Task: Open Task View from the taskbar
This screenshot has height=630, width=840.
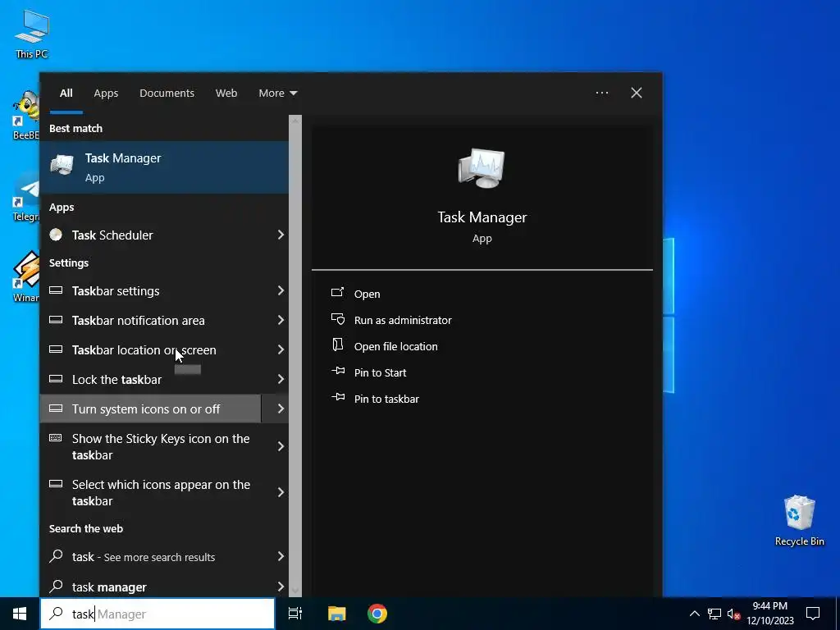Action: tap(295, 614)
